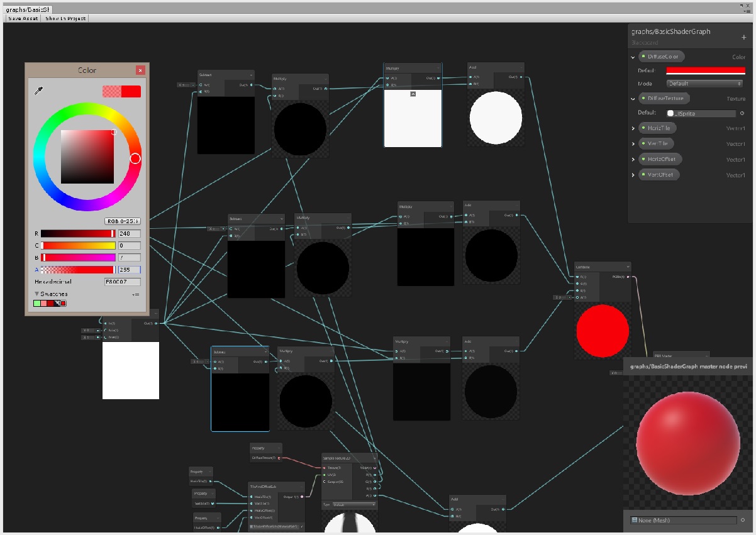Click the G value input field
The width and height of the screenshot is (756, 535).
tap(129, 245)
